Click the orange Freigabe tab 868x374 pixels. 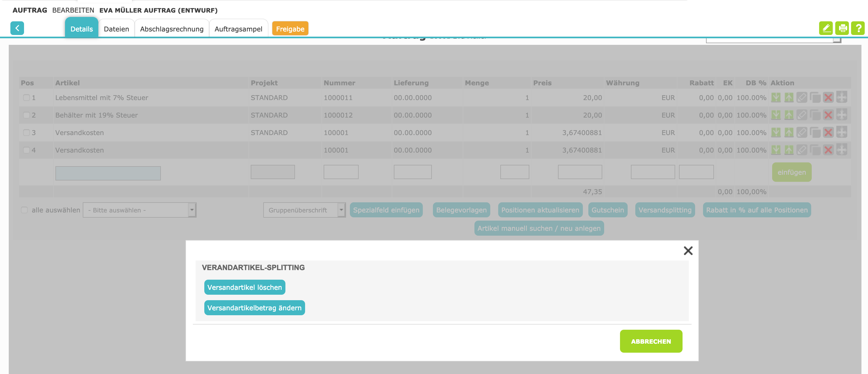click(x=290, y=29)
